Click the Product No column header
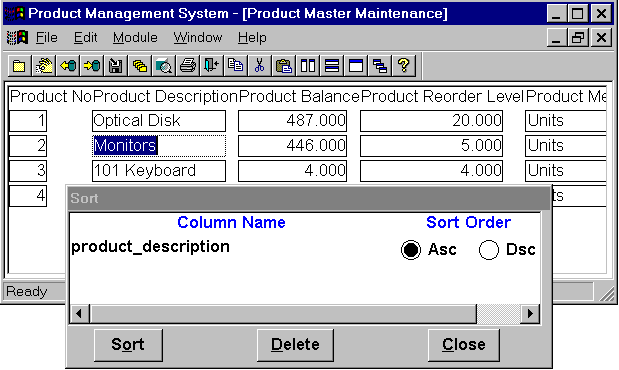 pos(51,96)
